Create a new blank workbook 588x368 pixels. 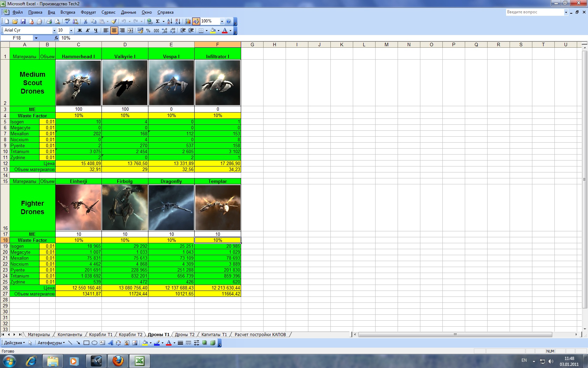tap(7, 21)
